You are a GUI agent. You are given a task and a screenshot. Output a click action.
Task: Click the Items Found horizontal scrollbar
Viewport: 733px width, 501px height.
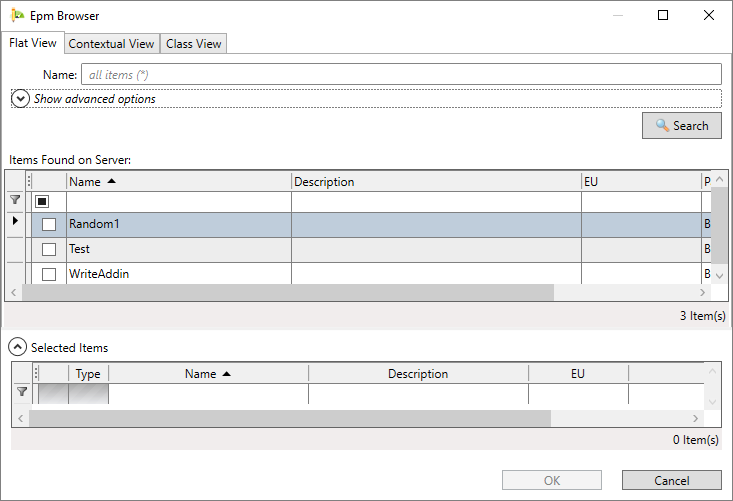(x=288, y=293)
